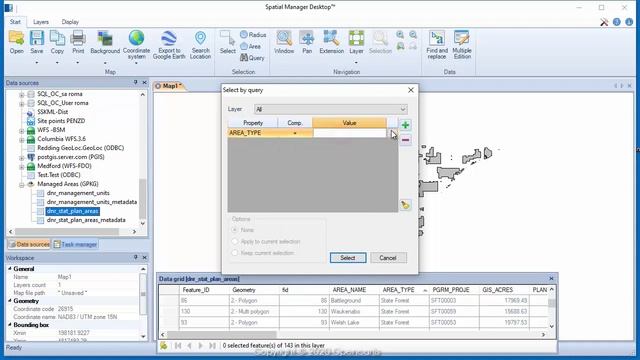Click the Print icon

78,38
